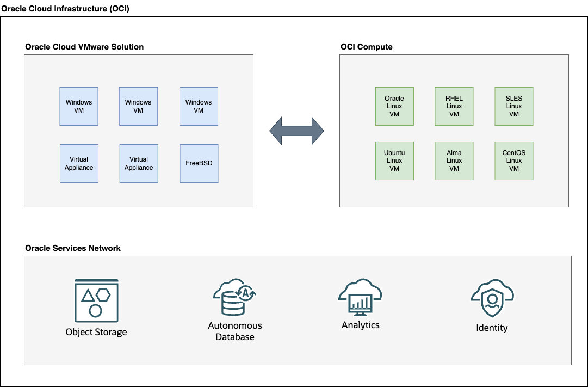588x387 pixels.
Task: Click the top-left Windows VM box
Action: point(79,106)
